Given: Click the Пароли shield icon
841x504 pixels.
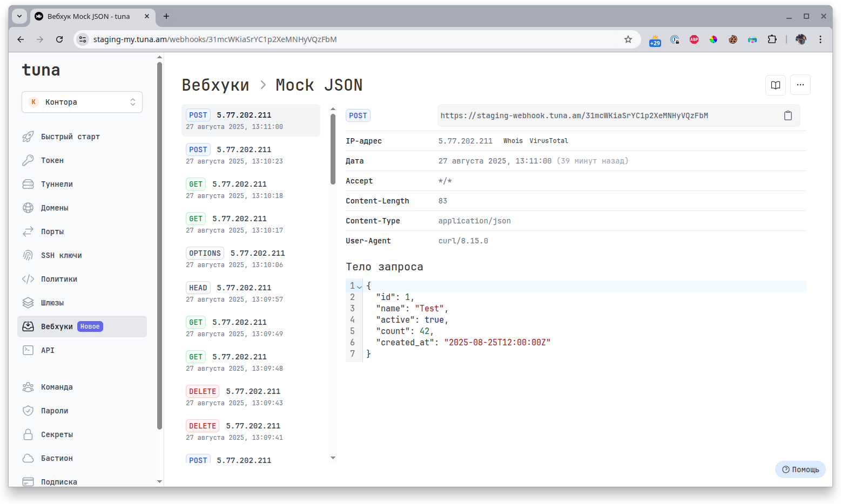Looking at the screenshot, I should [28, 411].
